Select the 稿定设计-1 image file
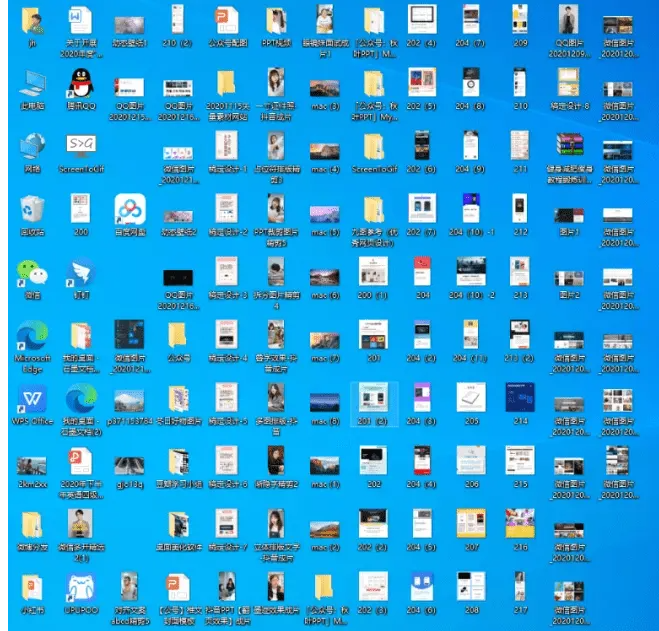This screenshot has height=631, width=659. pos(227,148)
